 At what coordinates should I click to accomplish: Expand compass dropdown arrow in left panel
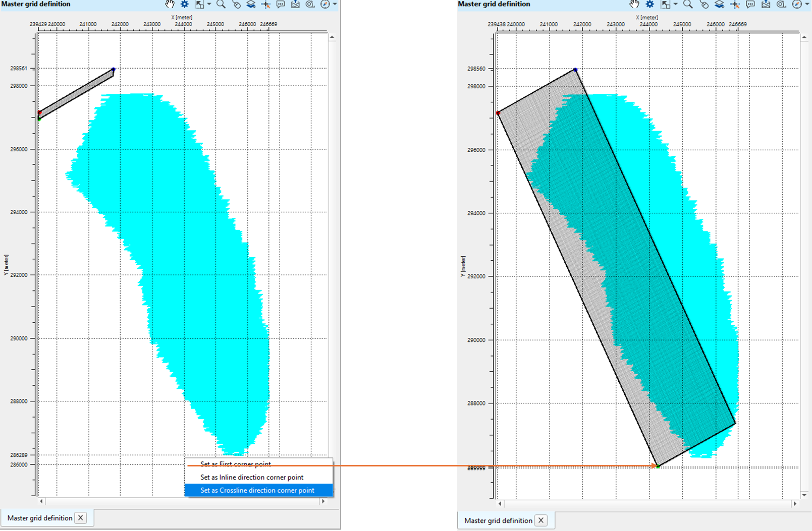pos(335,5)
